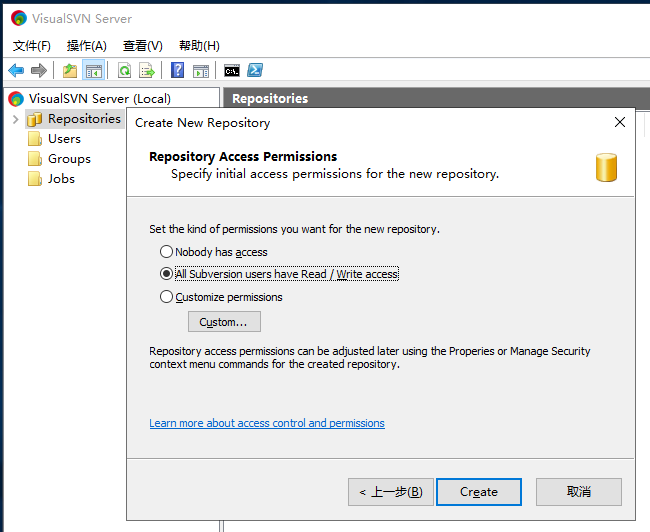650x532 pixels.
Task: Open the 文件(F) menu
Action: click(x=32, y=46)
